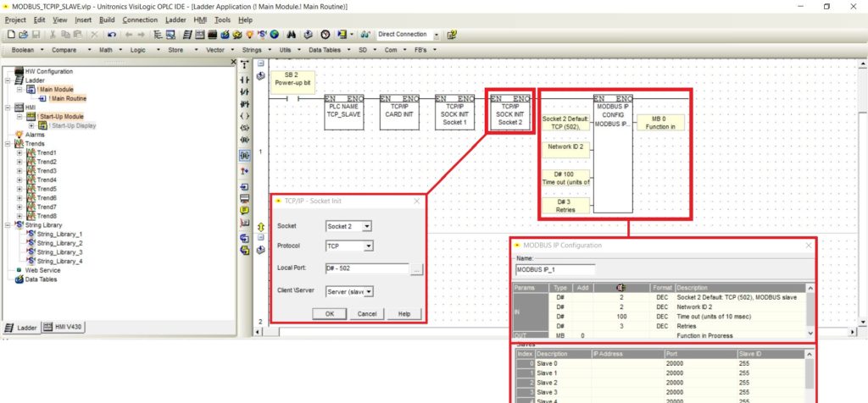This screenshot has width=868, height=403.
Task: Click the Download to PLC icon
Action: 309,34
